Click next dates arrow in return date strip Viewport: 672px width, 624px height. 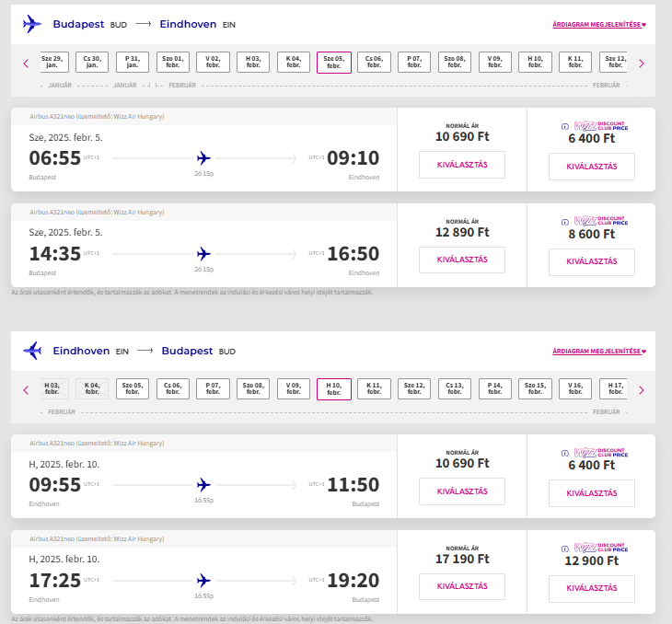pos(641,390)
